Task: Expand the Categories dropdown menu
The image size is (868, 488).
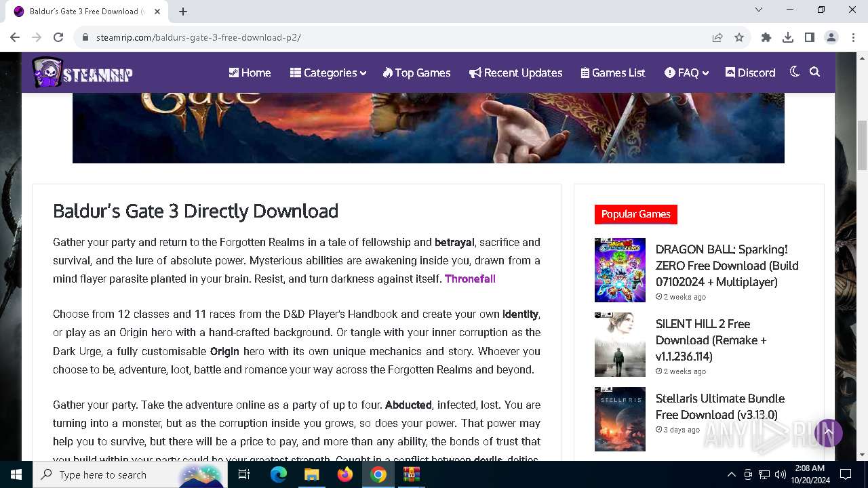Action: point(328,73)
